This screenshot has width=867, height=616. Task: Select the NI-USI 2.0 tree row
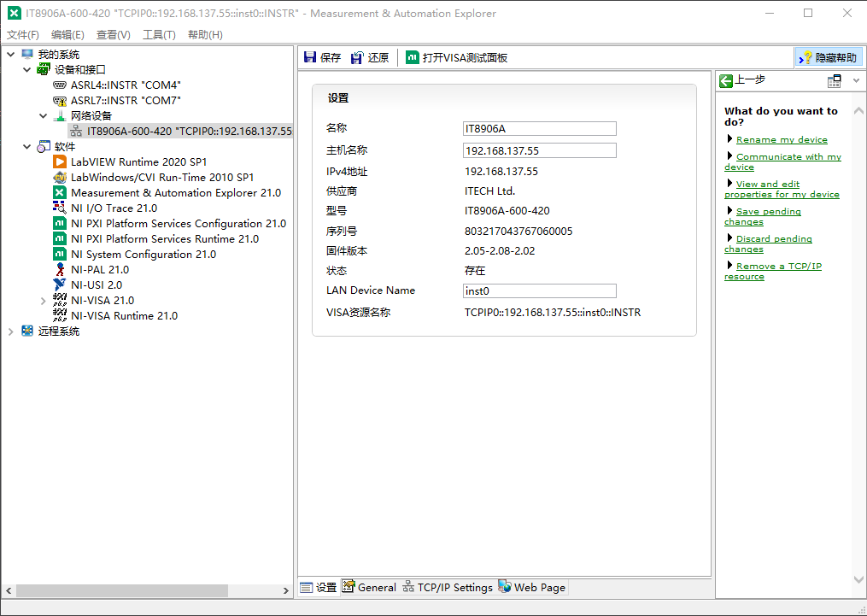pyautogui.click(x=87, y=285)
